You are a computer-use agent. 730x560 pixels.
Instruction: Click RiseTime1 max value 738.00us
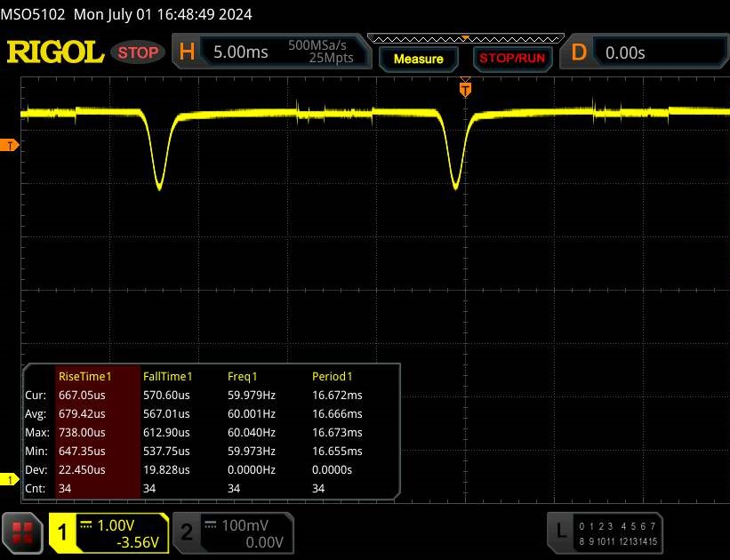tap(82, 433)
